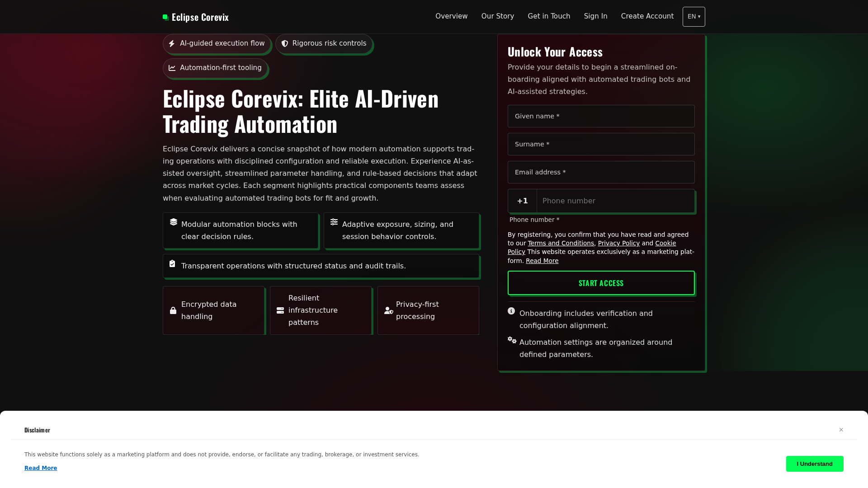This screenshot has height=488, width=868.
Task: Click the shield icon beside Rigorous risk controls
Action: (x=285, y=43)
